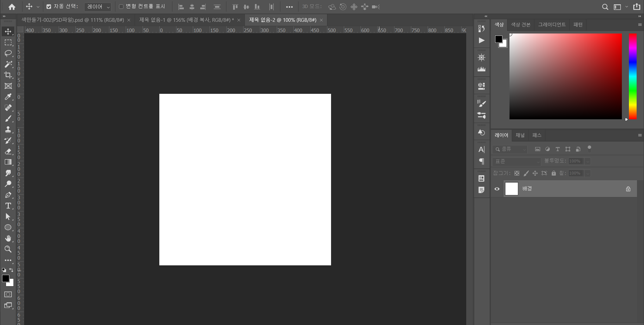The height and width of the screenshot is (325, 644).
Task: Open the Auto-Select 레이어 dropdown
Action: point(98,7)
